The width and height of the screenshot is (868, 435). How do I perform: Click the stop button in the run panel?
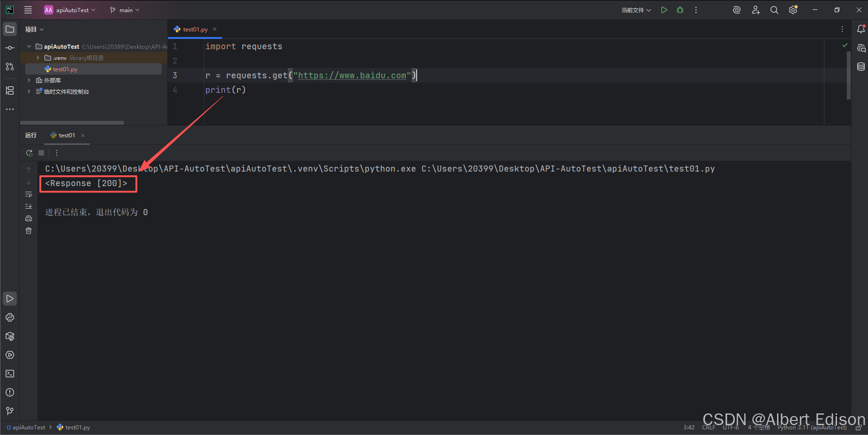41,153
